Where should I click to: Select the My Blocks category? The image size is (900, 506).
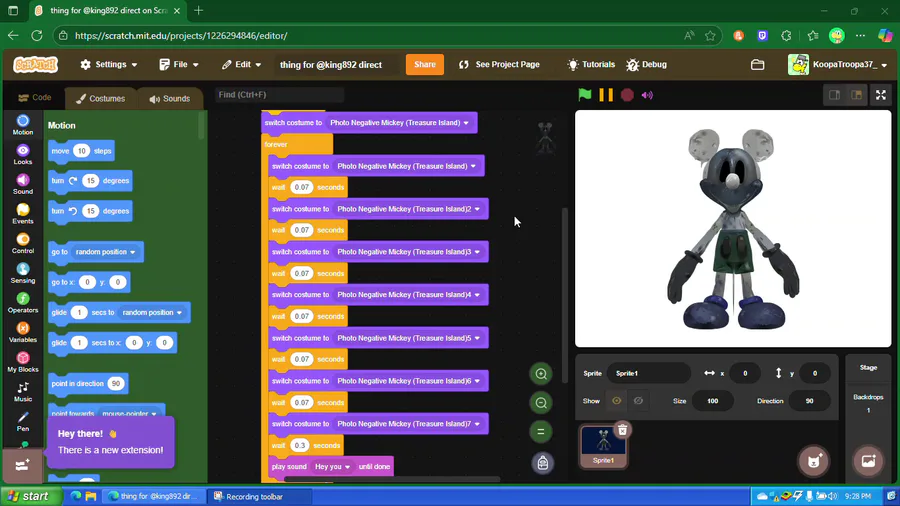click(x=23, y=363)
